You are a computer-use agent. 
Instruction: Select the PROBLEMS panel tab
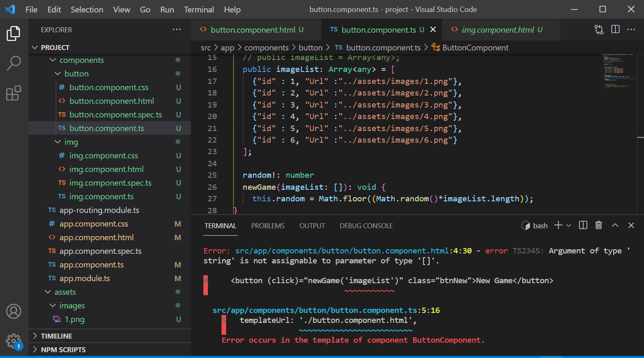pos(268,226)
